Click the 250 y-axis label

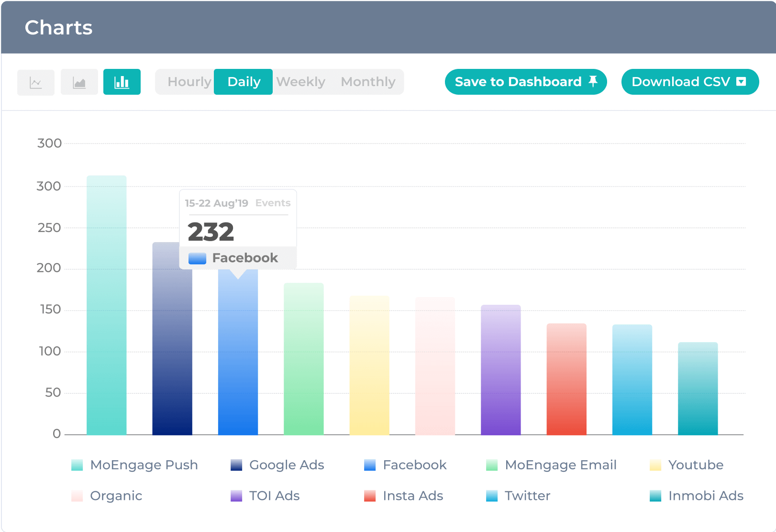point(50,228)
